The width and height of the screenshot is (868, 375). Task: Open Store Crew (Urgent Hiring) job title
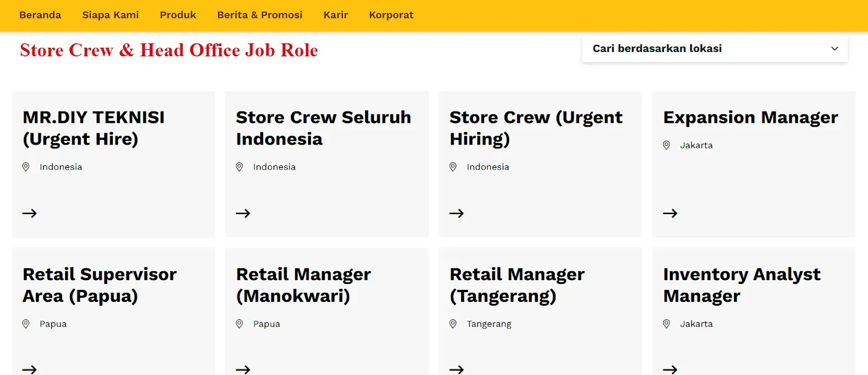[536, 128]
